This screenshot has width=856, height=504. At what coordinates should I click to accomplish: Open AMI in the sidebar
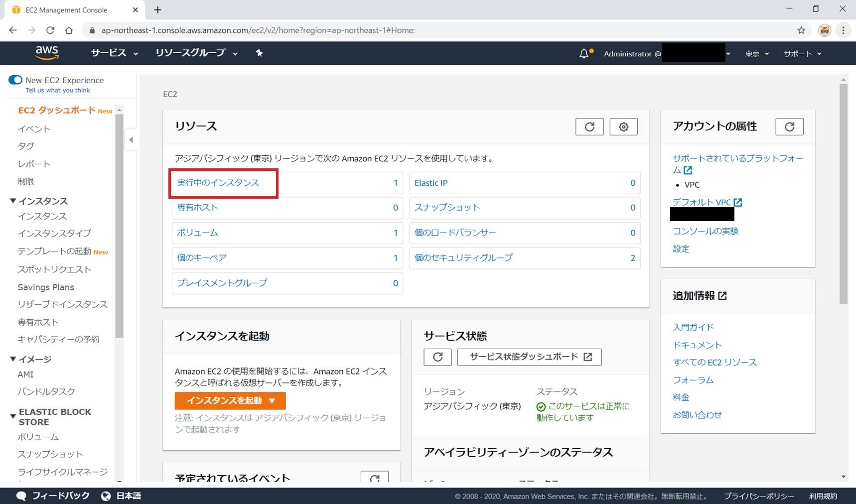[x=25, y=375]
